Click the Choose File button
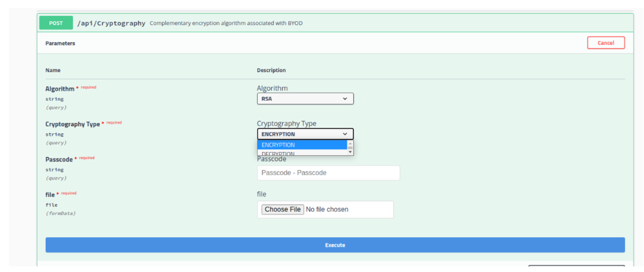644x272 pixels. pos(282,209)
